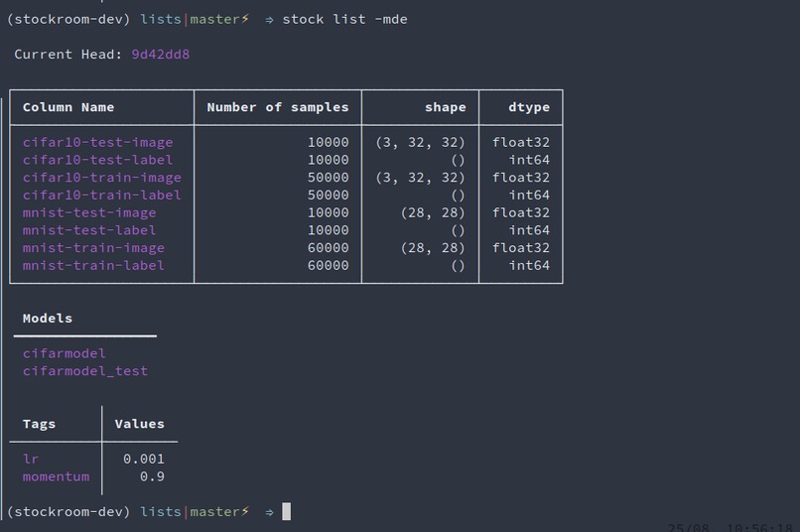This screenshot has height=532, width=800.
Task: Click the 'Current Head:' label
Action: click(68, 54)
